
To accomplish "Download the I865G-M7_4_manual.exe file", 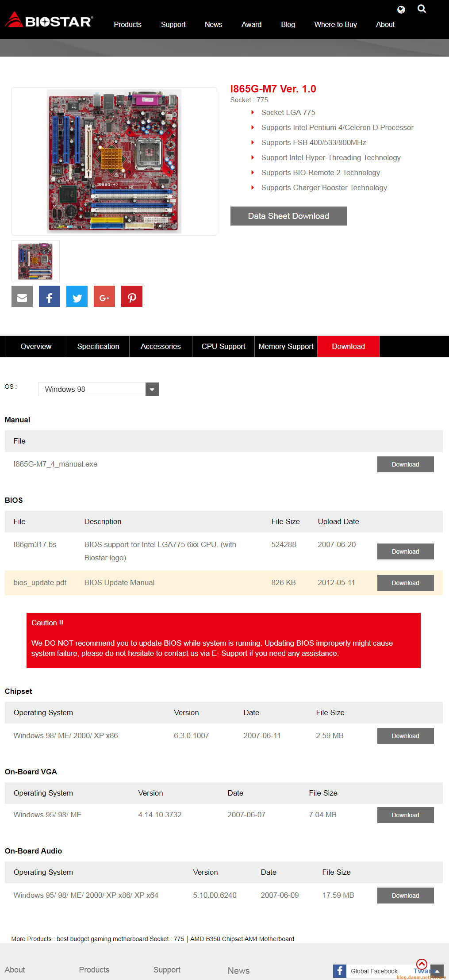I will (405, 464).
